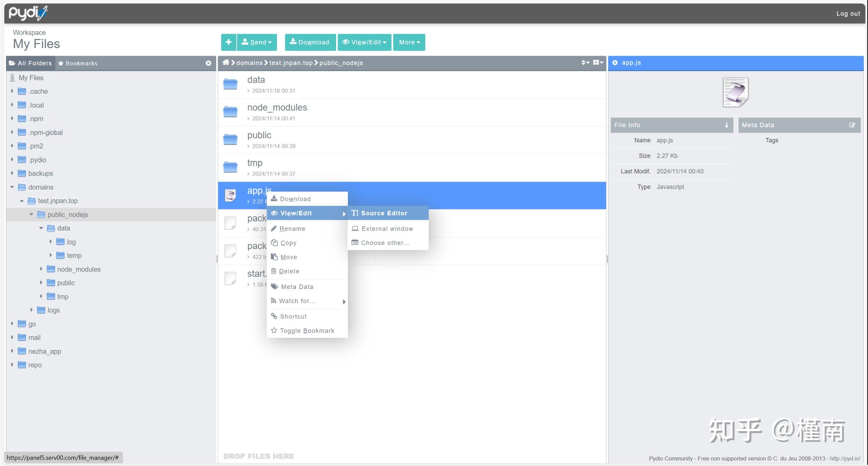Choose Source Editor from the submenu
The height and width of the screenshot is (466, 868).
click(x=384, y=213)
